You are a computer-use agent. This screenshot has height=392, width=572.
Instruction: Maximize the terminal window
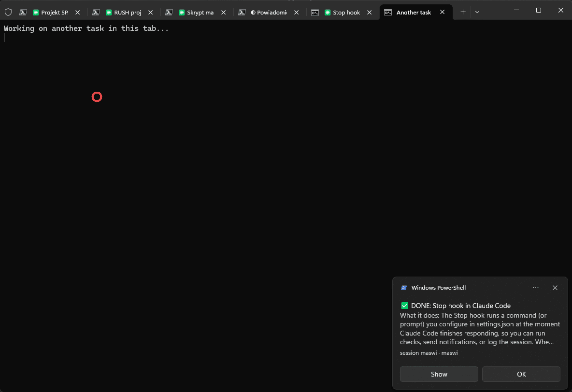pos(539,10)
